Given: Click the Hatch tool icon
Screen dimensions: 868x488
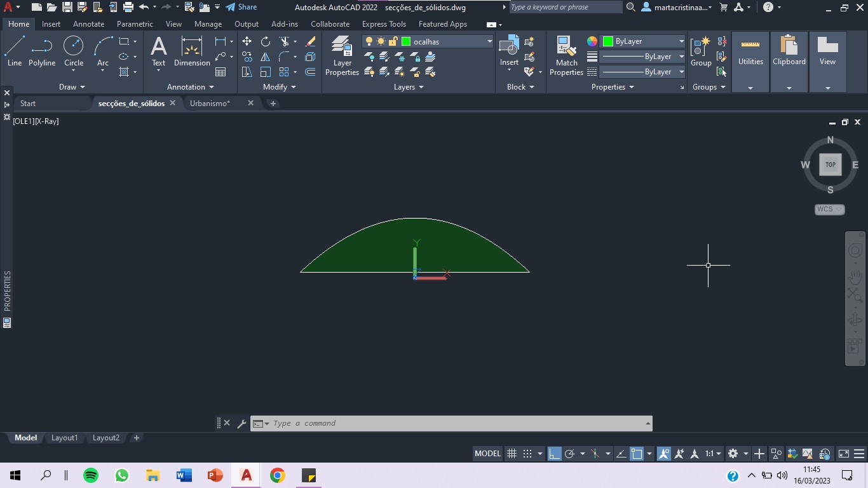Looking at the screenshot, I should pos(124,72).
